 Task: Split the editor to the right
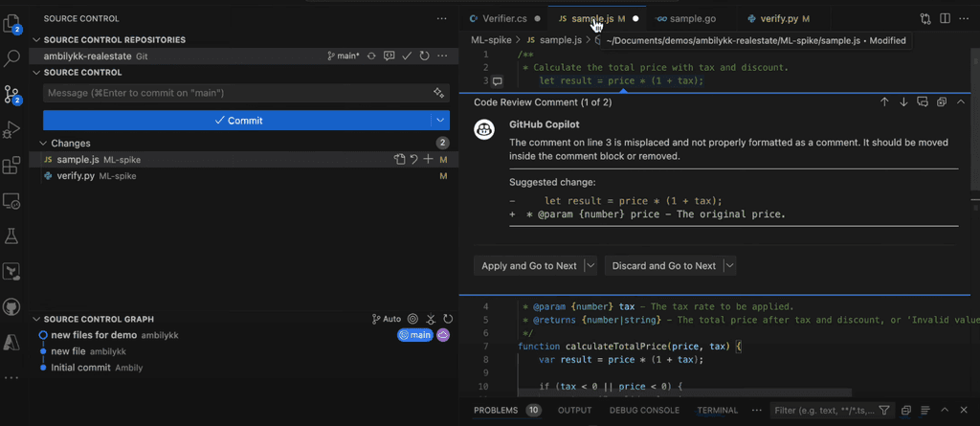click(945, 19)
